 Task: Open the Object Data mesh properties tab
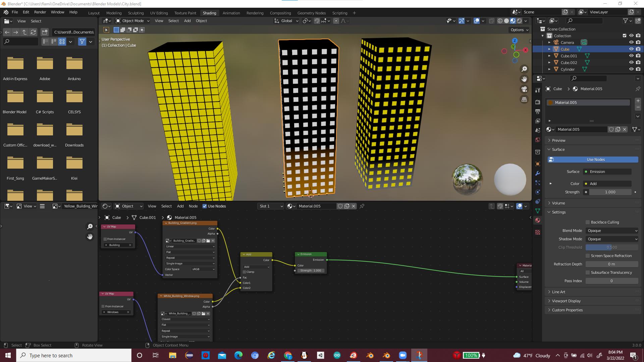tap(538, 211)
